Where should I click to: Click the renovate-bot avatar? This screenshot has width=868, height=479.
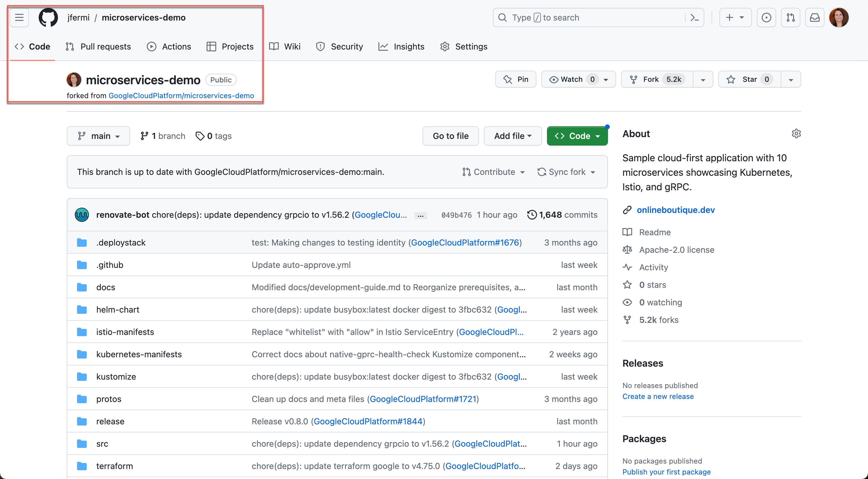coord(82,214)
